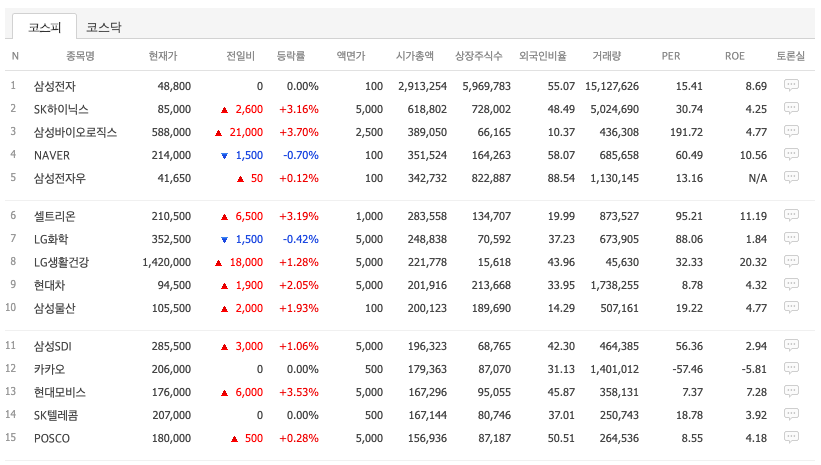821x465 pixels.
Task: Open discussion board icon for 카카오
Action: click(x=791, y=369)
